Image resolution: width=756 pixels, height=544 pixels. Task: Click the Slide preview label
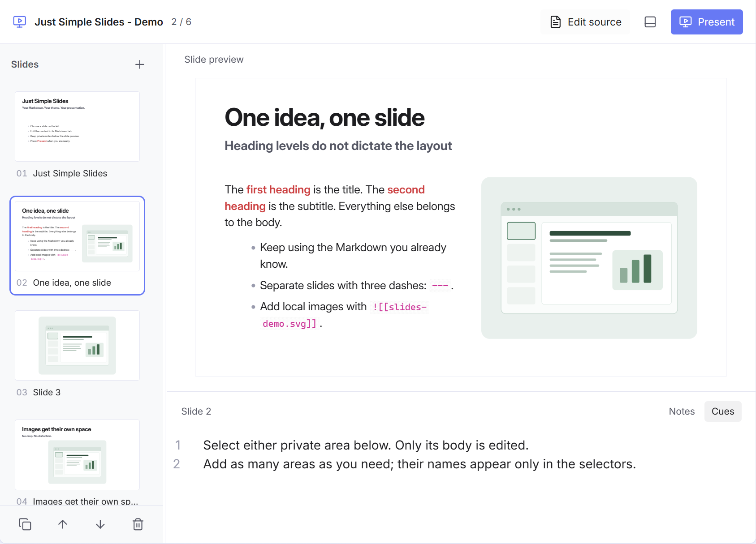(x=214, y=60)
